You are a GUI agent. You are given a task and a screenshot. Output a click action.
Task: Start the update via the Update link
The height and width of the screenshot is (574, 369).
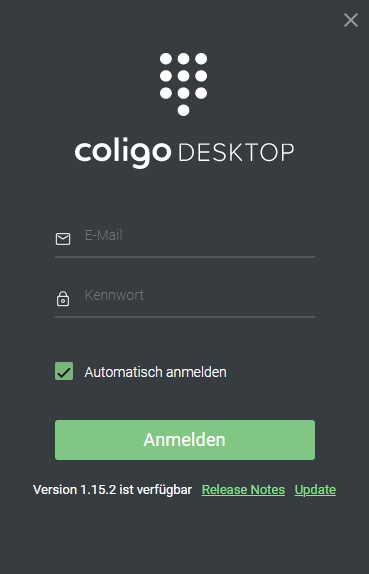pos(315,490)
